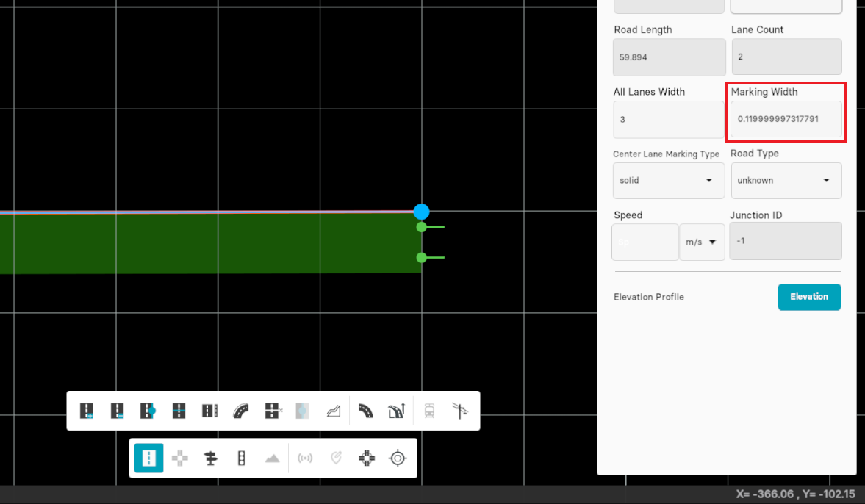
Task: Click the crosshair target icon
Action: click(398, 458)
